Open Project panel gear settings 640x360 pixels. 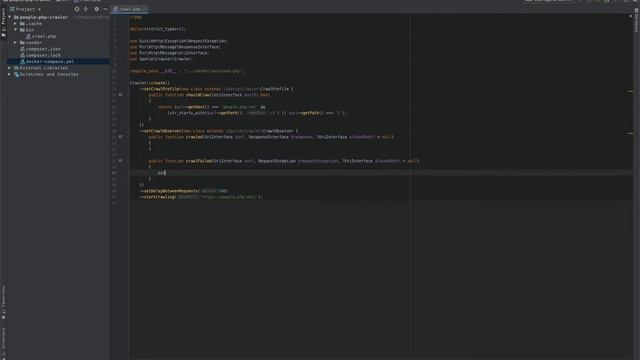click(96, 9)
